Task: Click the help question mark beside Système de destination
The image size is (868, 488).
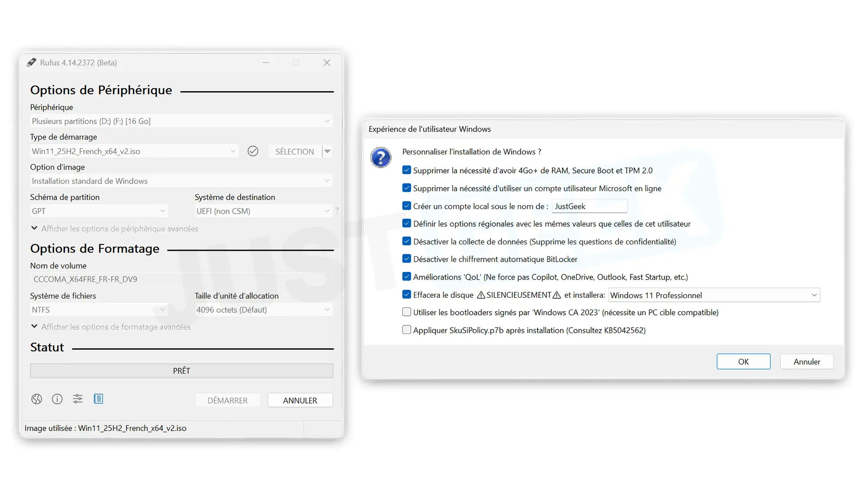Action: [337, 211]
